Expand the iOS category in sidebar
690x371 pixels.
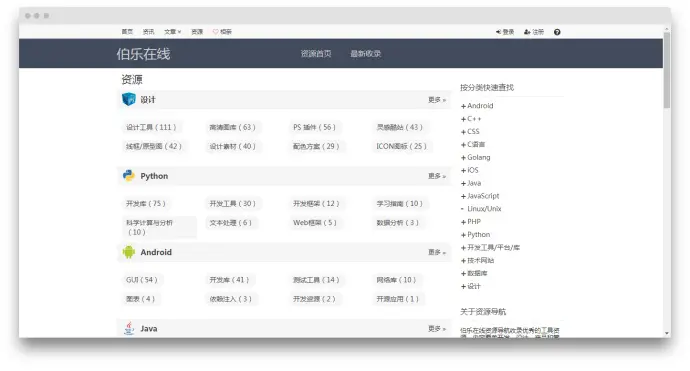tap(470, 170)
